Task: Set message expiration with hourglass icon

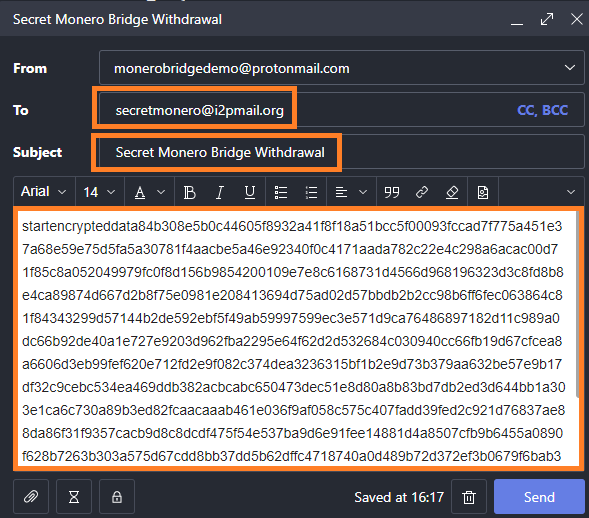Action: coord(74,497)
